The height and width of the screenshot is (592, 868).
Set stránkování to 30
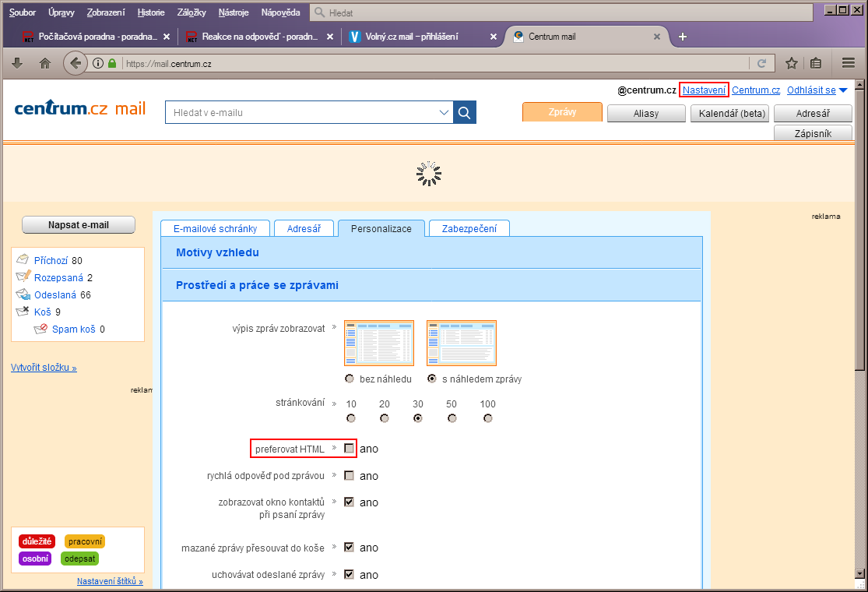point(418,418)
